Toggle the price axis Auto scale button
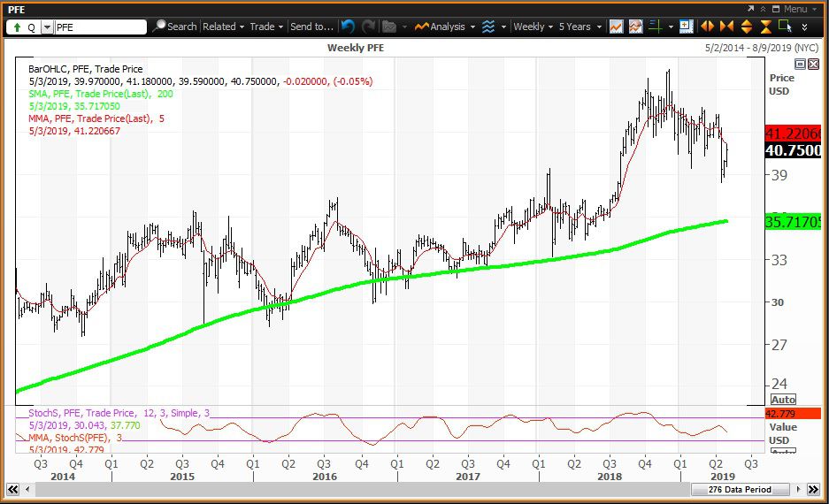Image resolution: width=829 pixels, height=504 pixels. pos(783,400)
